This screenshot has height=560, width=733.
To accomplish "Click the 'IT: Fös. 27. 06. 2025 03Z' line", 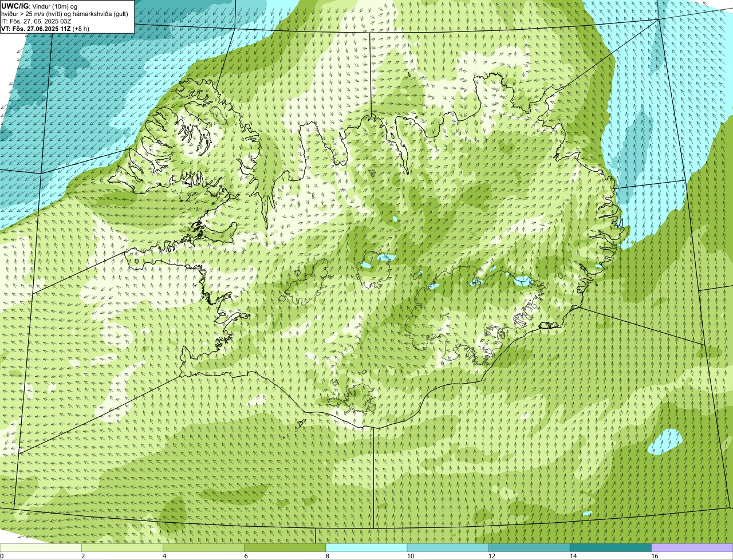I will click(x=36, y=21).
